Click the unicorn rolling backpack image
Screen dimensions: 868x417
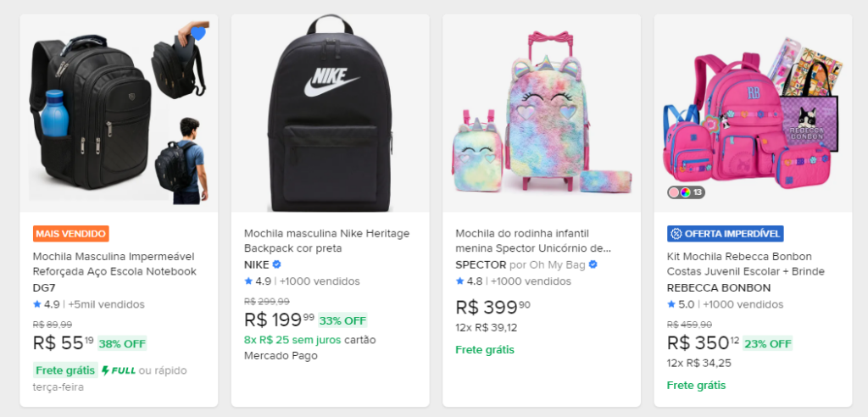point(541,114)
